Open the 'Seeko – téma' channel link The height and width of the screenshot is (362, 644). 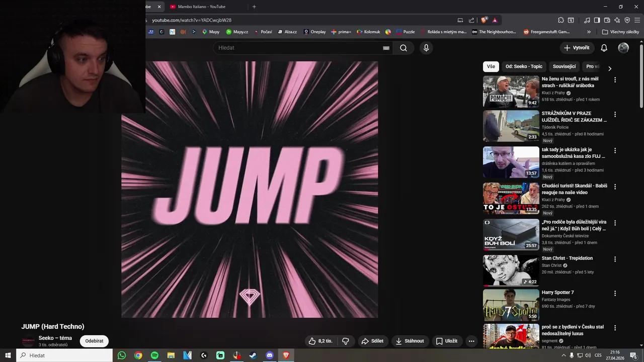(55, 338)
